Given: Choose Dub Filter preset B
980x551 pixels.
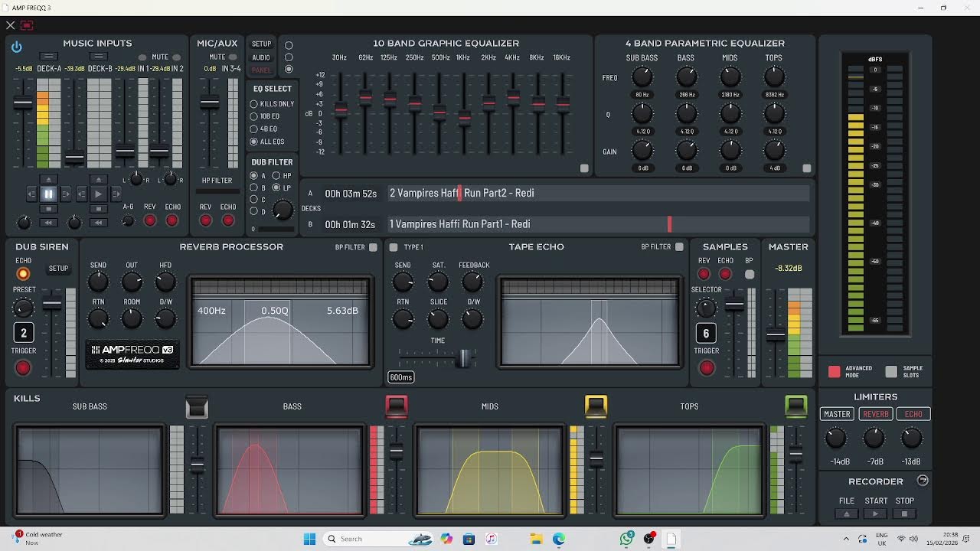Looking at the screenshot, I should pos(253,187).
